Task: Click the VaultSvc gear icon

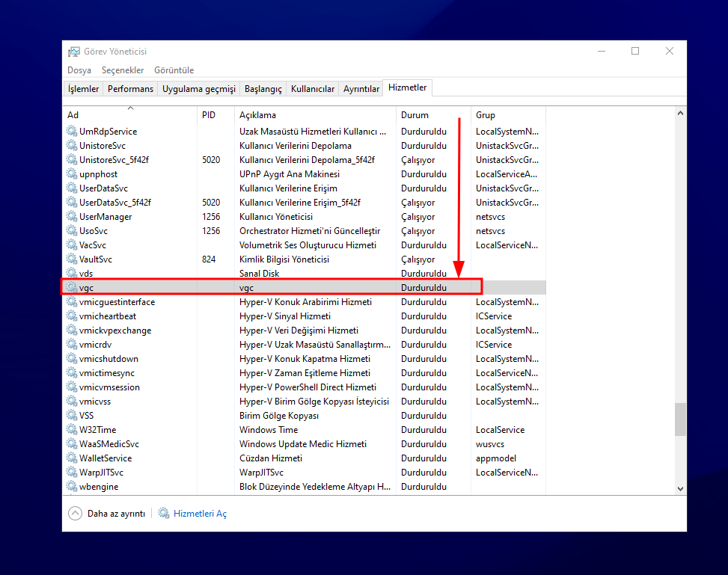Action: point(72,259)
